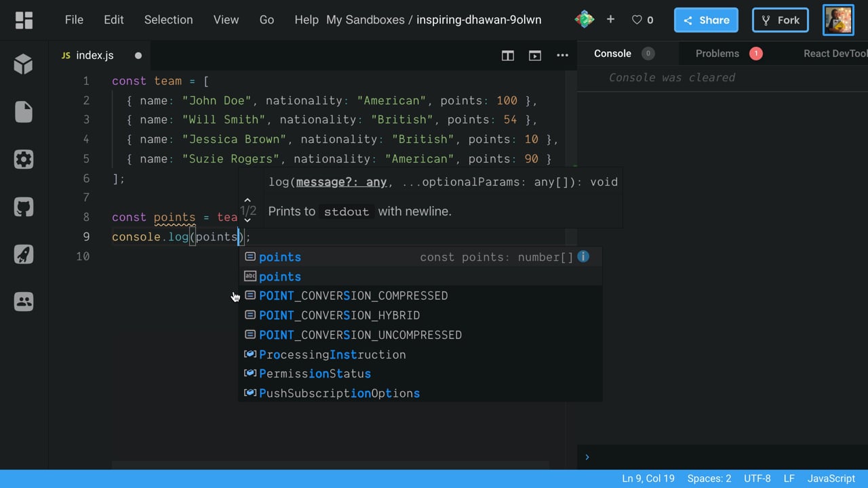868x488 pixels.
Task: Open the user avatar menu
Action: coord(838,20)
